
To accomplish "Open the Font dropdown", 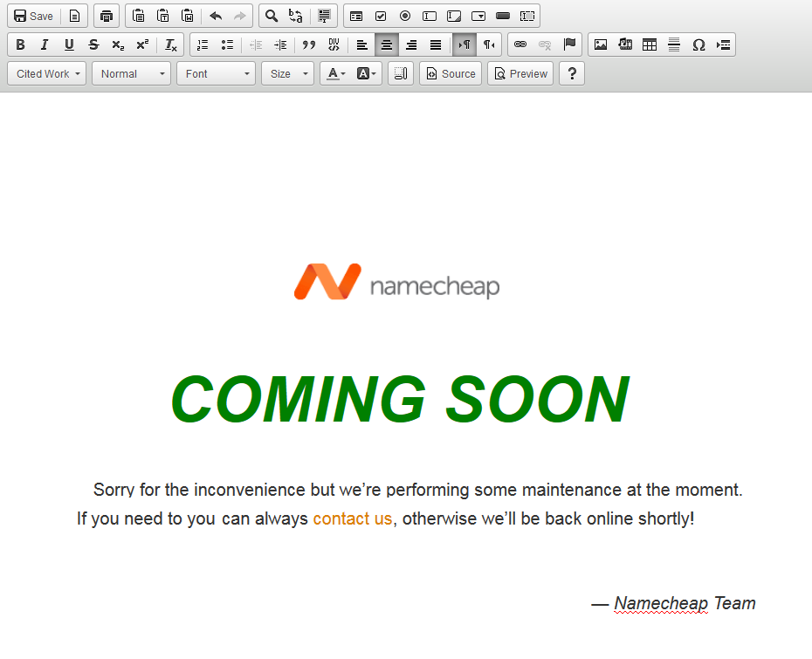I will point(216,74).
